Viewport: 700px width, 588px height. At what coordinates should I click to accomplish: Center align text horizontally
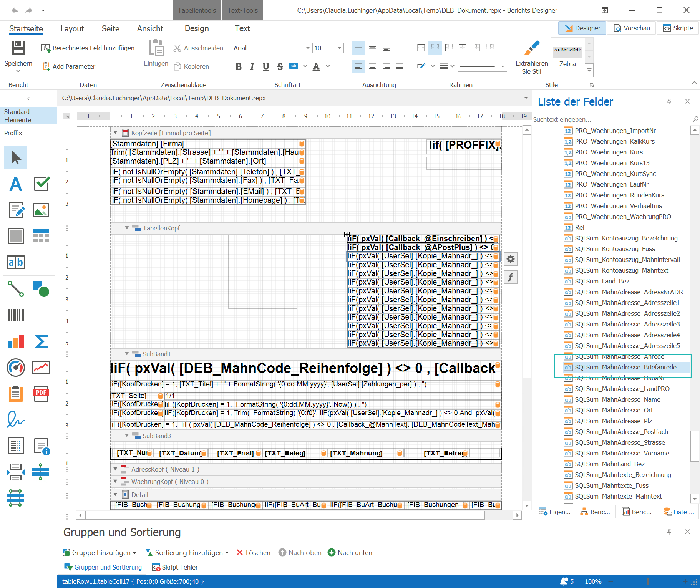[x=372, y=66]
